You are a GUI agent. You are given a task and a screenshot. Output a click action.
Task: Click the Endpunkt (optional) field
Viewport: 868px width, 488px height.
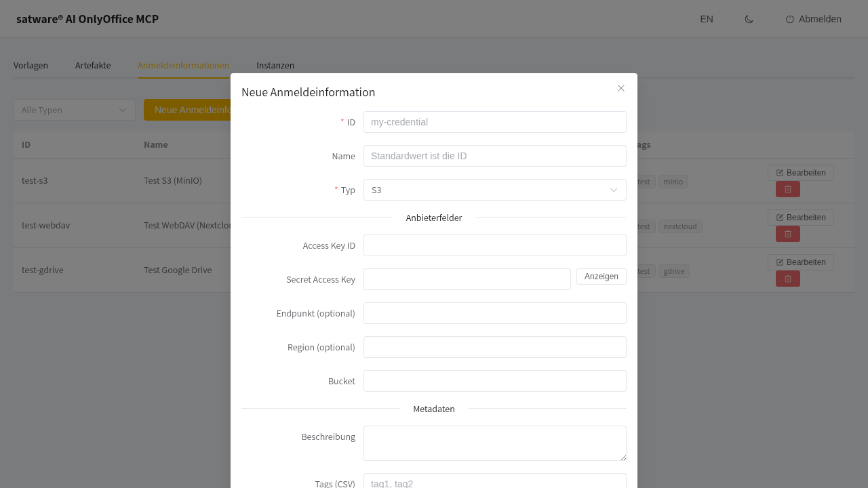click(x=495, y=313)
